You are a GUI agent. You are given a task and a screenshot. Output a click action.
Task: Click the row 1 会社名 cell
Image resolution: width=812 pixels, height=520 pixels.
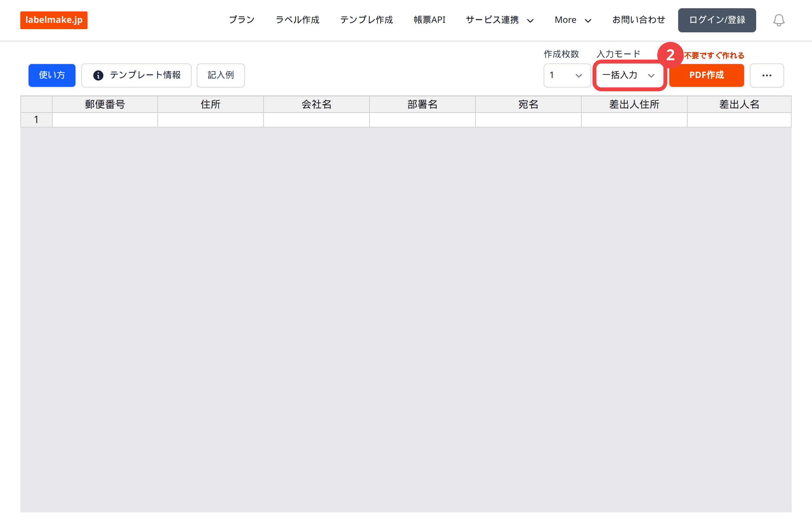pyautogui.click(x=317, y=120)
